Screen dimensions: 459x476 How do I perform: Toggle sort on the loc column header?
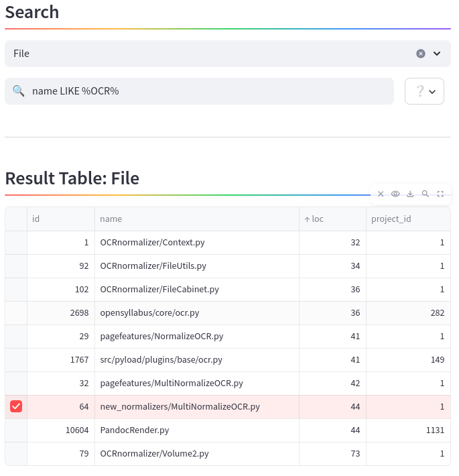click(x=332, y=219)
